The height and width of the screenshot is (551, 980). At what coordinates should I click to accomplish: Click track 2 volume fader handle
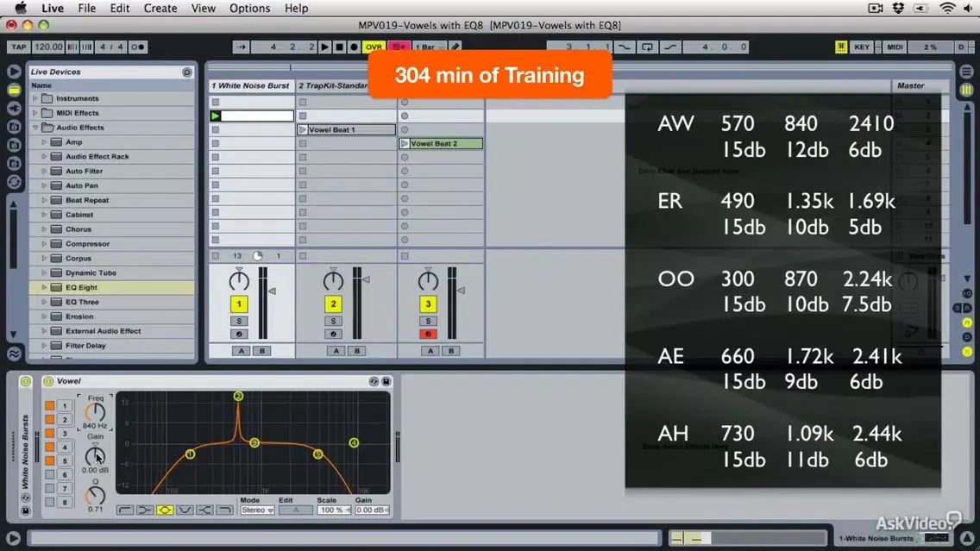coord(367,280)
